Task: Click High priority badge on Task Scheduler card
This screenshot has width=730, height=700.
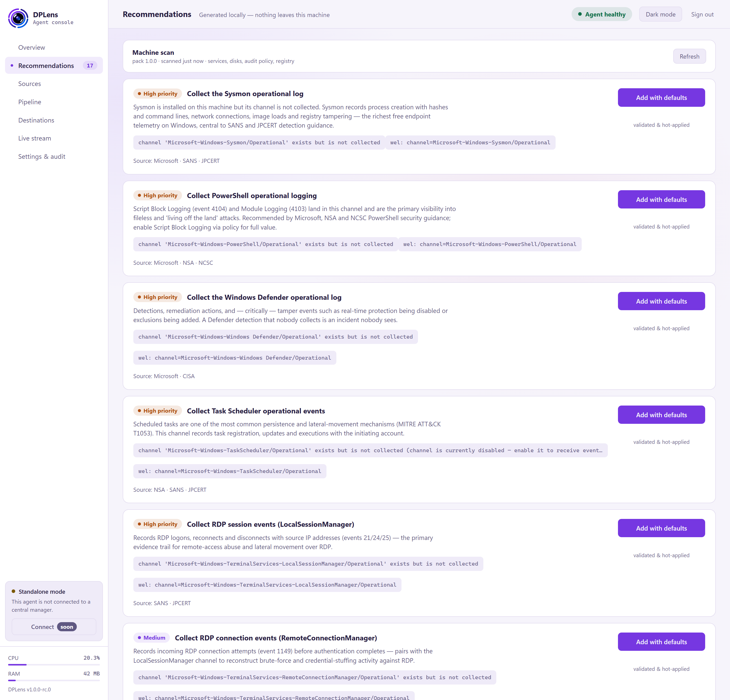Action: pos(158,411)
